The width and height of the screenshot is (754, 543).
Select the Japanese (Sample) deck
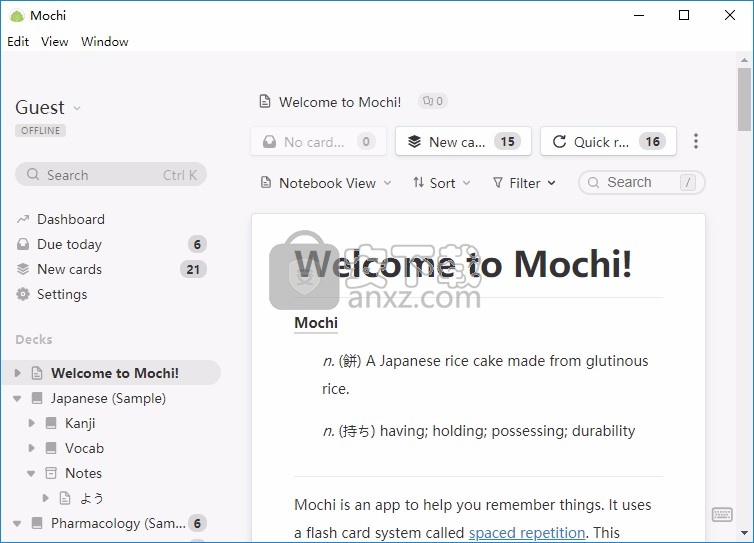click(x=108, y=398)
